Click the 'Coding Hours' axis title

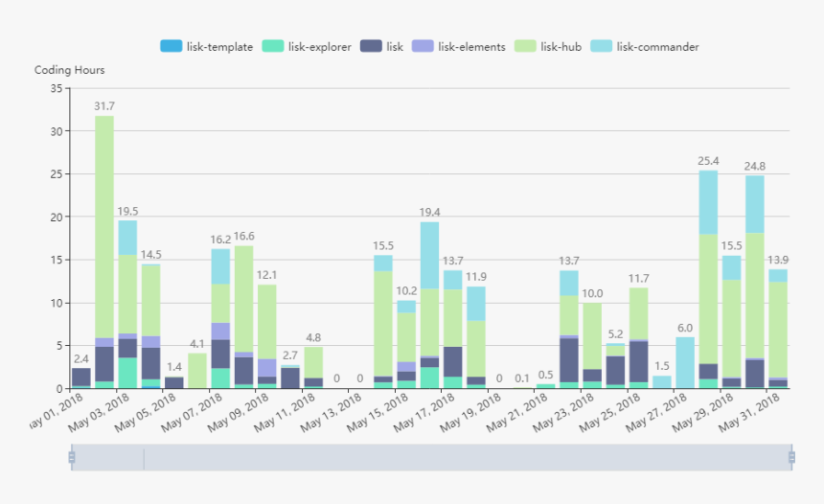click(x=69, y=70)
